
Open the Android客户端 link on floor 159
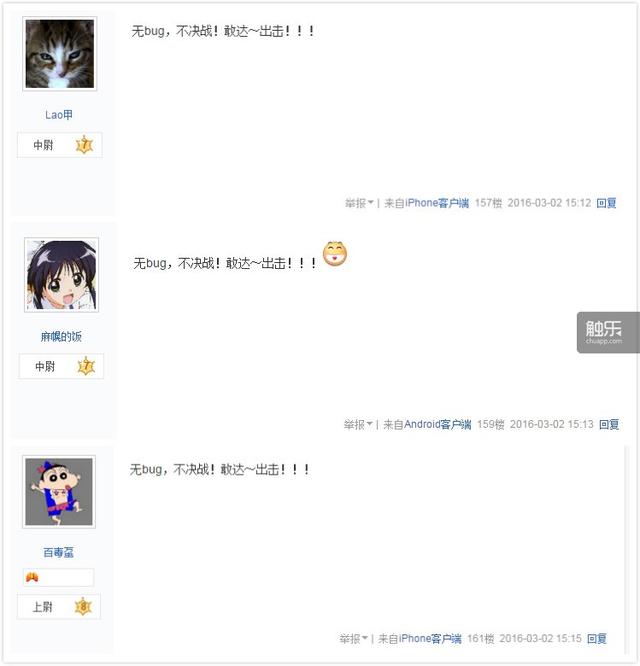pyautogui.click(x=438, y=424)
